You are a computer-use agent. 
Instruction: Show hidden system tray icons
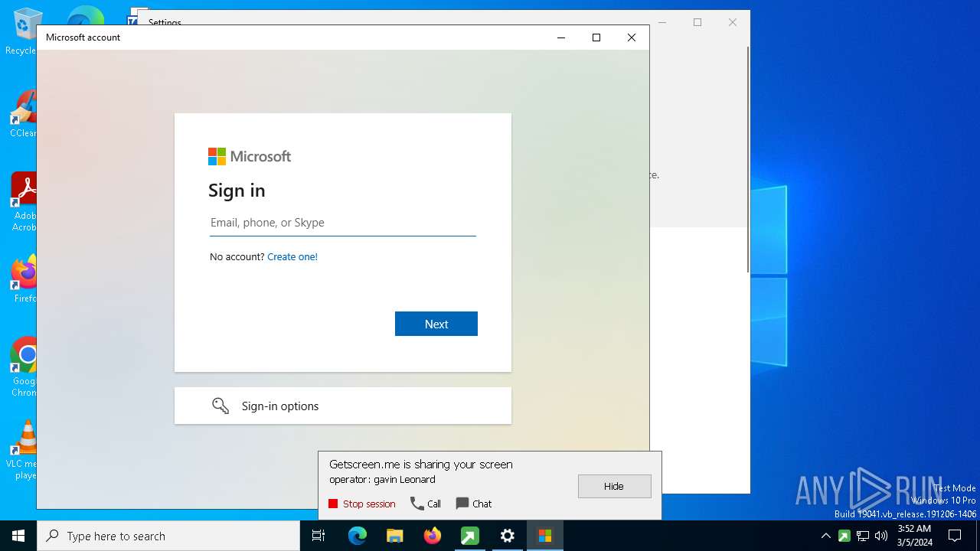click(825, 536)
